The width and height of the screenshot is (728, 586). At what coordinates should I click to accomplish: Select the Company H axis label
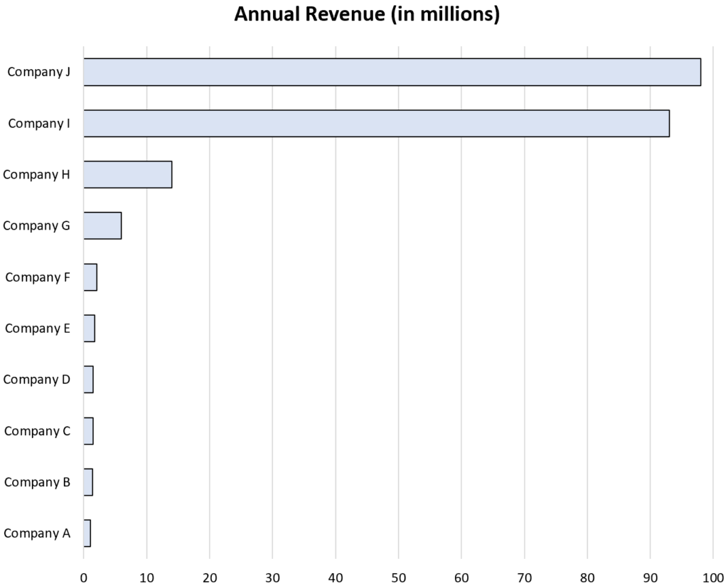[x=36, y=175]
